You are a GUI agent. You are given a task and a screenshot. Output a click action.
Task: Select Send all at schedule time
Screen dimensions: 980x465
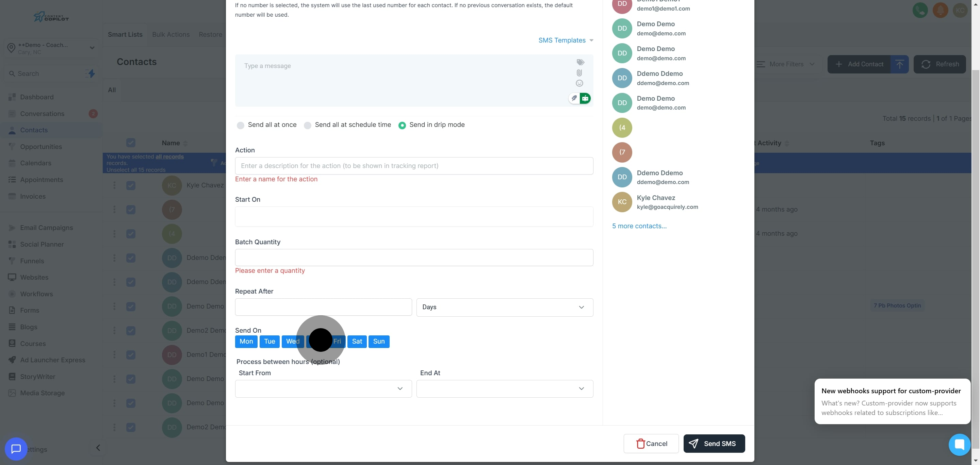click(307, 126)
